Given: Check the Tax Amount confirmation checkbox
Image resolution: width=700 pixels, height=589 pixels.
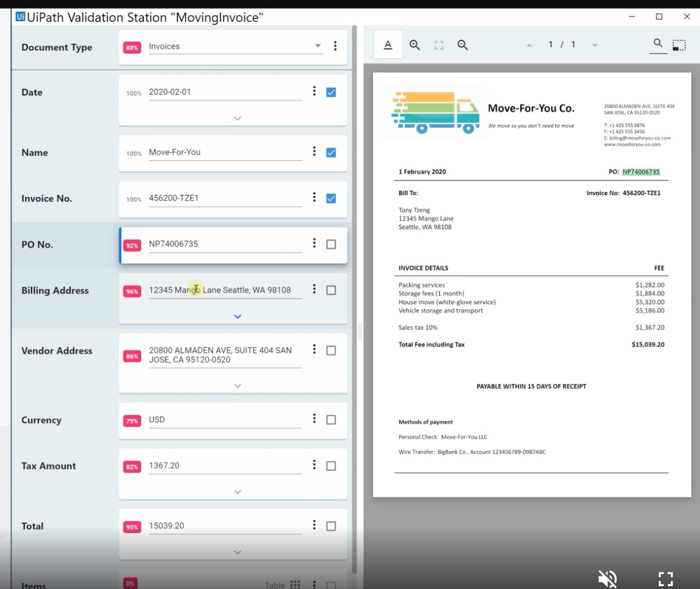Looking at the screenshot, I should coord(331,466).
